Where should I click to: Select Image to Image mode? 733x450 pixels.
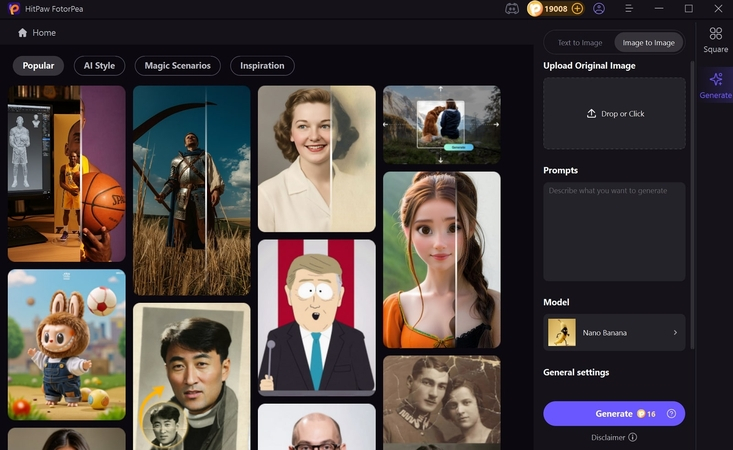648,43
